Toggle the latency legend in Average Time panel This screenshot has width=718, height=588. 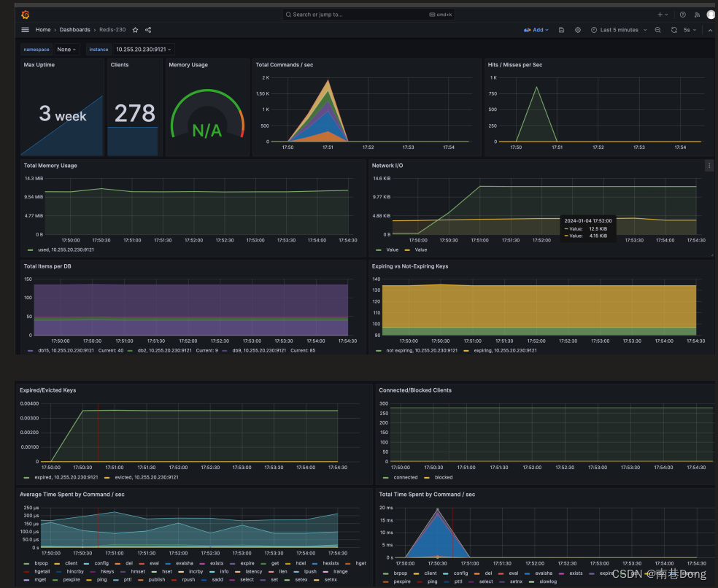pyautogui.click(x=254, y=571)
